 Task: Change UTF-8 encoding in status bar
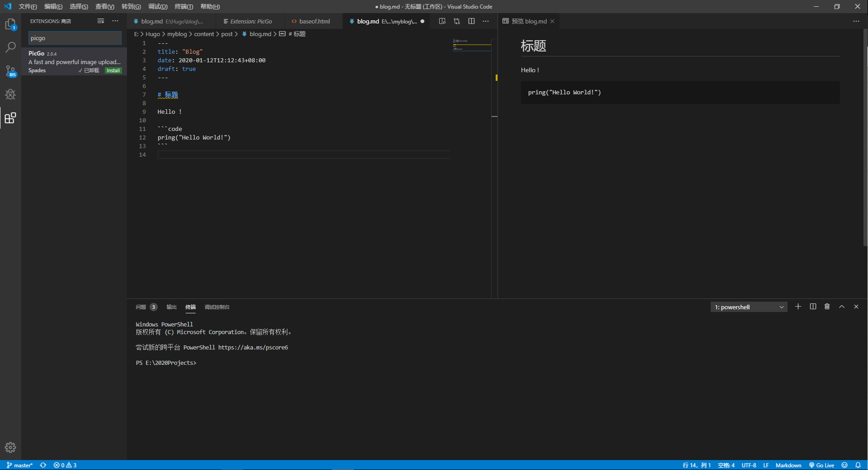click(749, 465)
